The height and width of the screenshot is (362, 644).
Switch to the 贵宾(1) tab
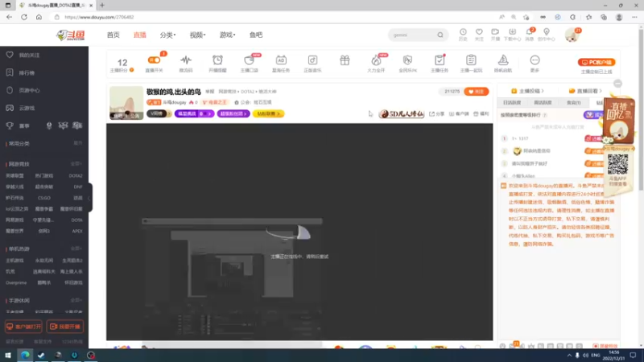(x=573, y=103)
